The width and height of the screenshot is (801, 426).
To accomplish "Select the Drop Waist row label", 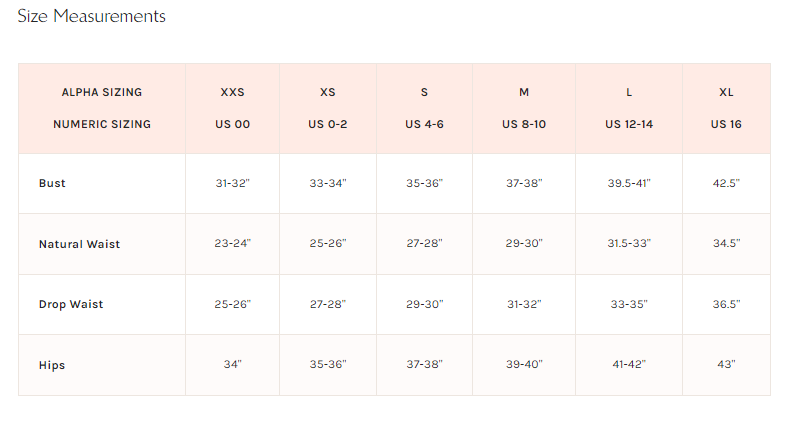I will pos(71,304).
